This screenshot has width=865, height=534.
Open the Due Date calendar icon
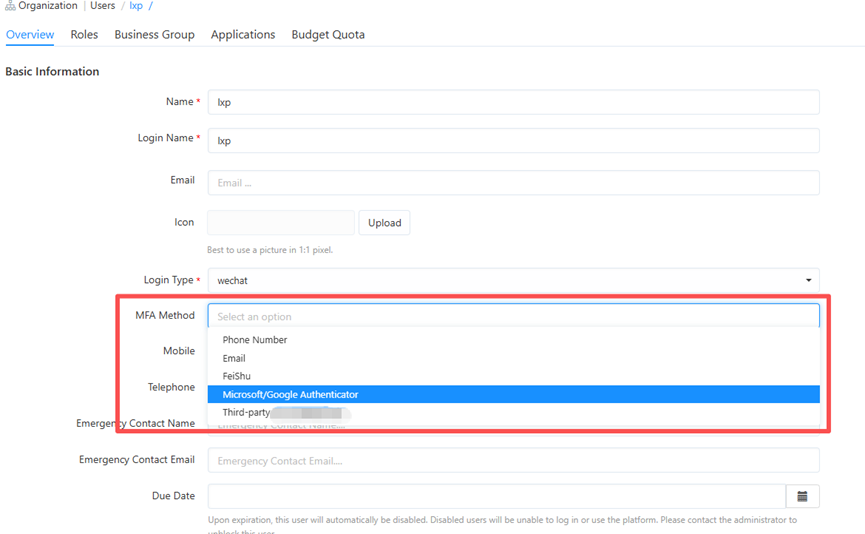click(x=802, y=496)
